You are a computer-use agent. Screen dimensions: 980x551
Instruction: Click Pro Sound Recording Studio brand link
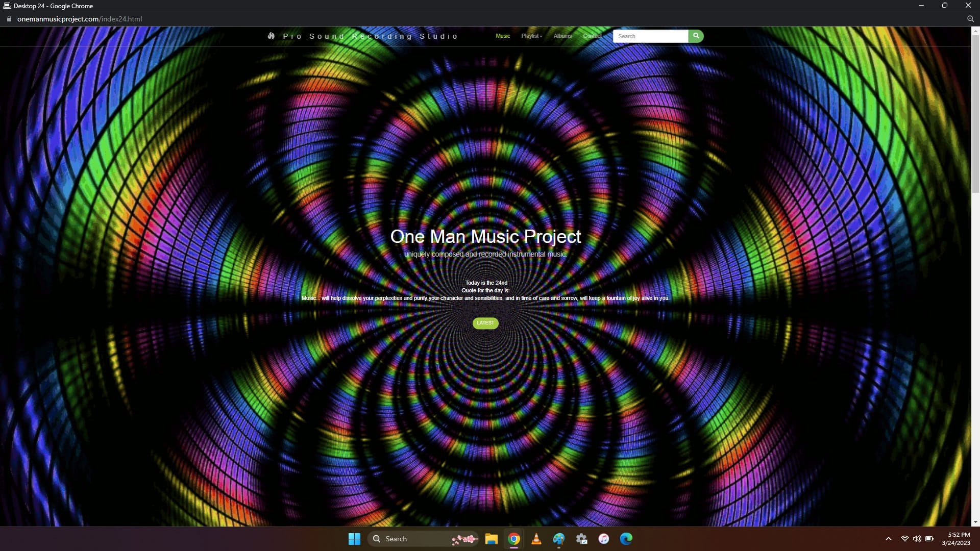point(370,36)
